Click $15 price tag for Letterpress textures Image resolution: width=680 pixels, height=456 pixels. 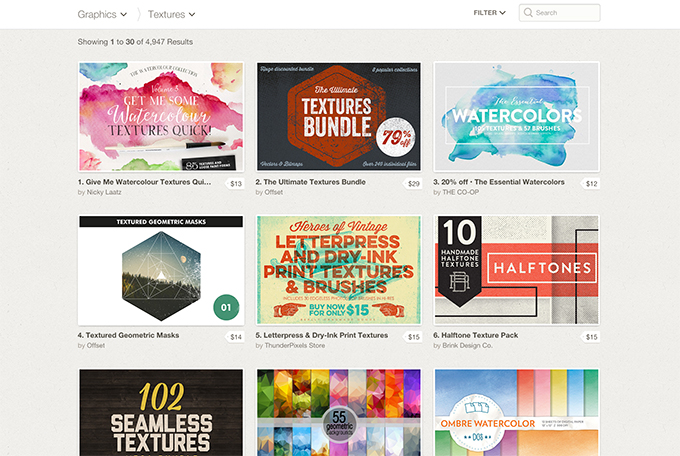pyautogui.click(x=413, y=337)
